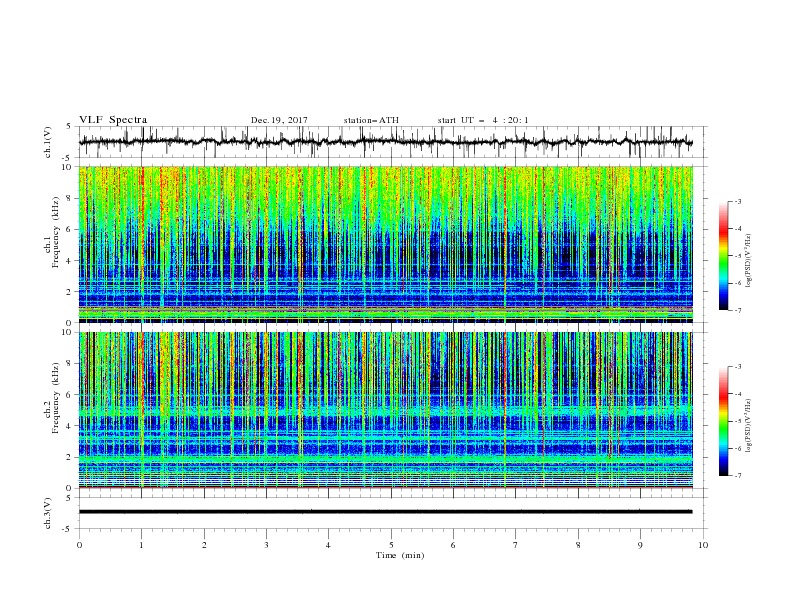Click the ch.3 flat voltage trace
The image size is (792, 612).
coord(385,512)
